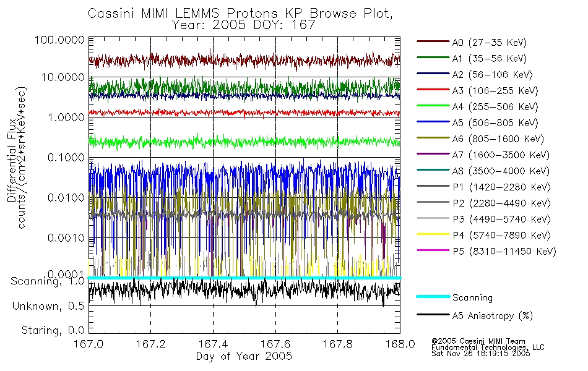Image resolution: width=588 pixels, height=371 pixels.
Task: Click the 'Fundamental Technologies, LLC' credit text
Action: click(488, 348)
